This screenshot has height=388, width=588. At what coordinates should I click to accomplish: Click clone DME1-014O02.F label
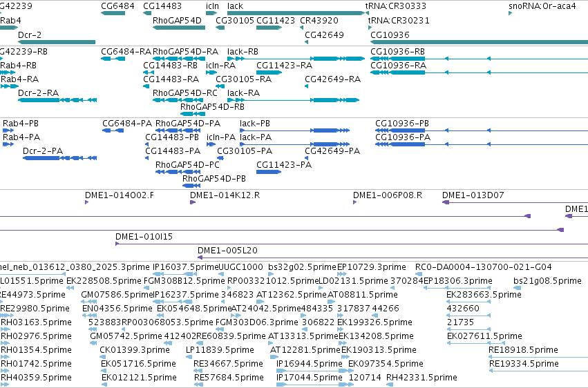point(120,195)
